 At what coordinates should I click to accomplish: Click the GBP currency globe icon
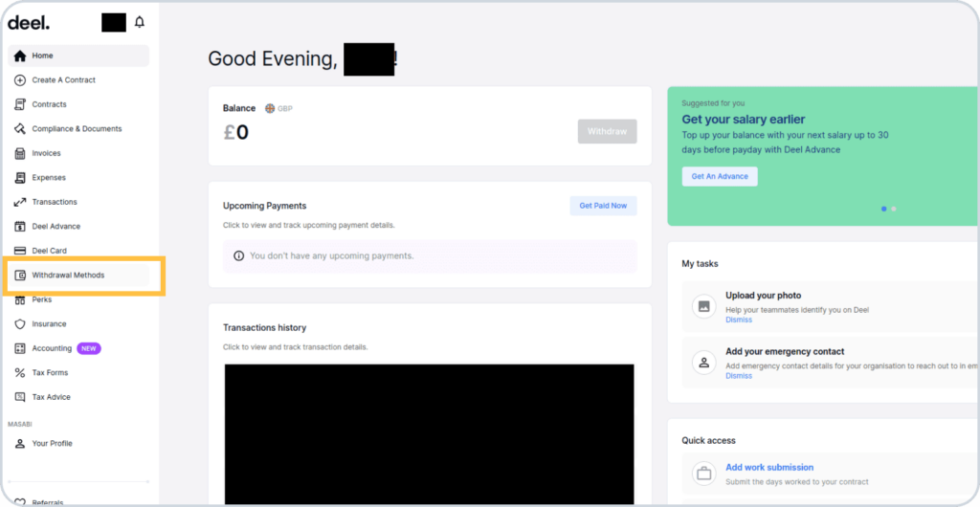click(x=270, y=109)
